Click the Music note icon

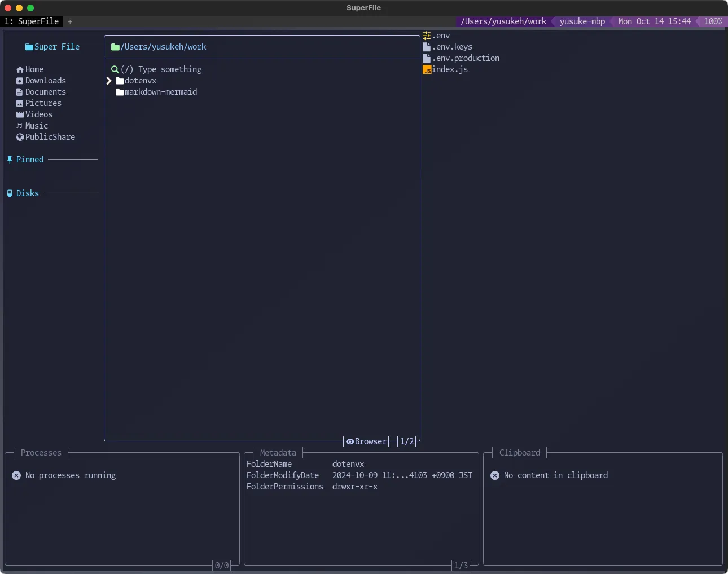pos(20,126)
